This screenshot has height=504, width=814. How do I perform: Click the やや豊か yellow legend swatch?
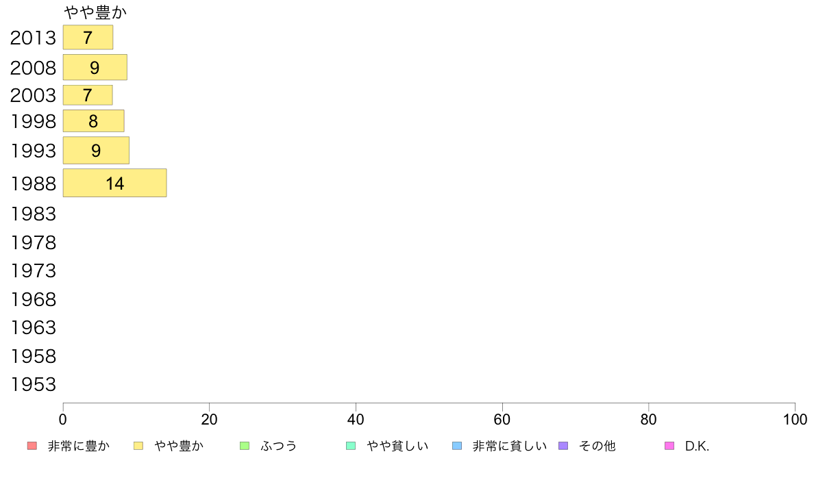[138, 446]
